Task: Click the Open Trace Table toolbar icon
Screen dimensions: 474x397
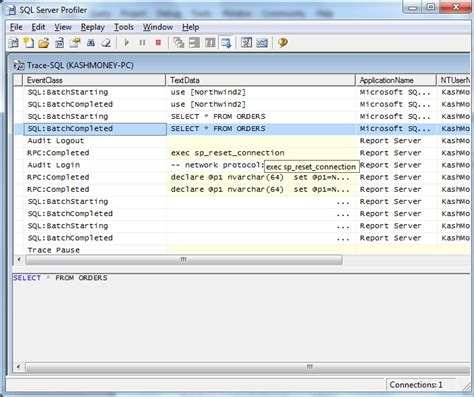Action: tap(60, 43)
